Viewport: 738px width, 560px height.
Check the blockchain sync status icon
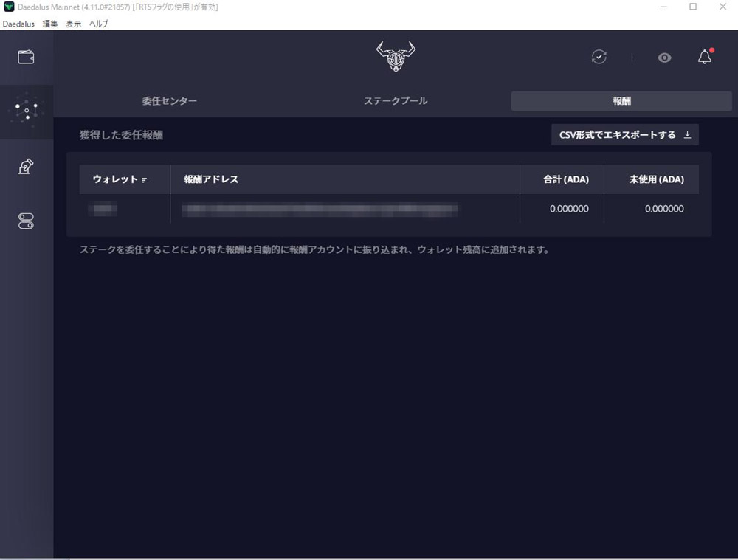pos(599,57)
